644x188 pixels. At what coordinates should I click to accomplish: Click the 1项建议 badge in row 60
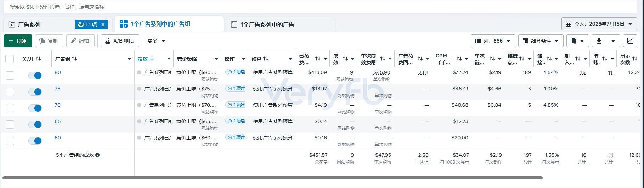pyautogui.click(x=236, y=137)
